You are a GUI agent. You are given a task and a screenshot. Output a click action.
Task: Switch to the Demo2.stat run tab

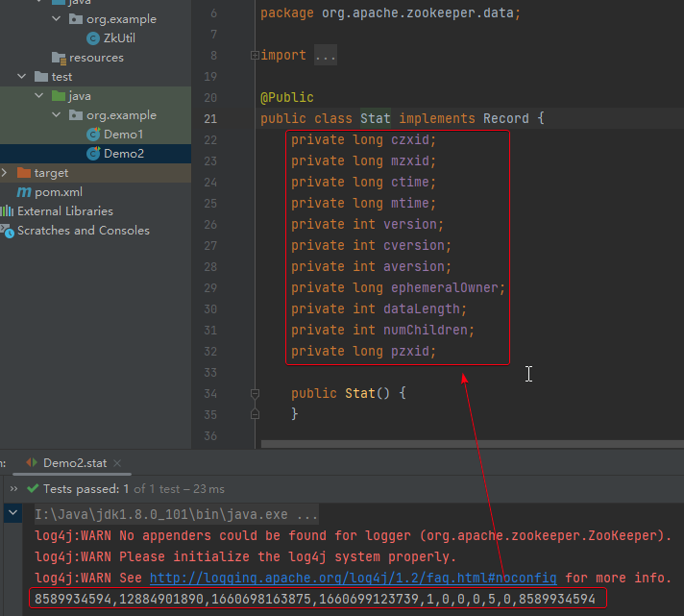click(x=75, y=463)
